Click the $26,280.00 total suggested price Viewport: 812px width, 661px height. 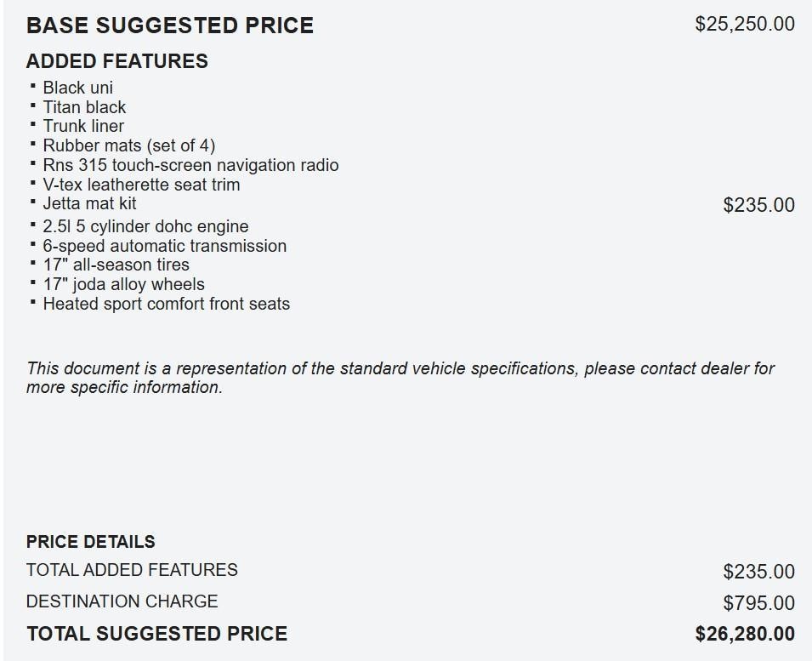[x=745, y=634]
